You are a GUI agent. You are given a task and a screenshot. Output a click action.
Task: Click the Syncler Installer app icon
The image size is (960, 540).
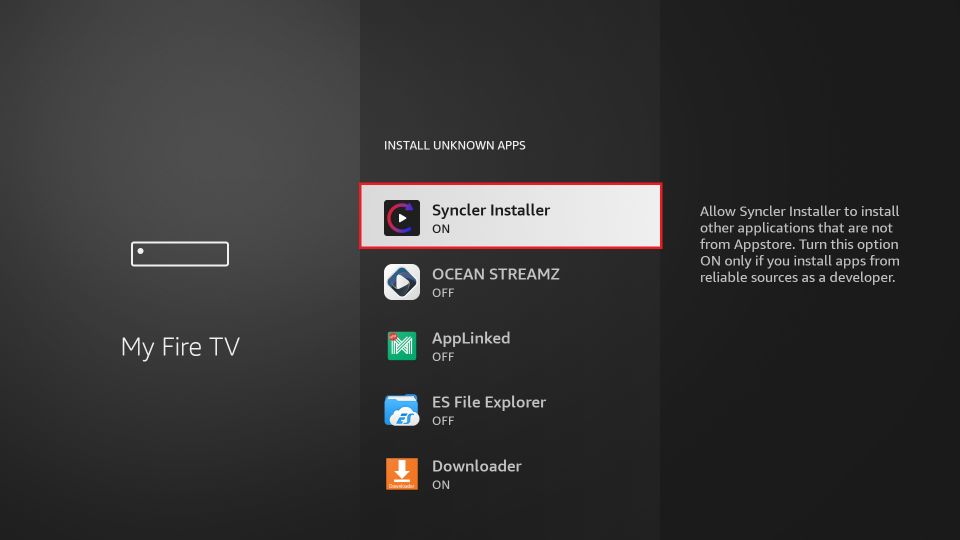(402, 218)
